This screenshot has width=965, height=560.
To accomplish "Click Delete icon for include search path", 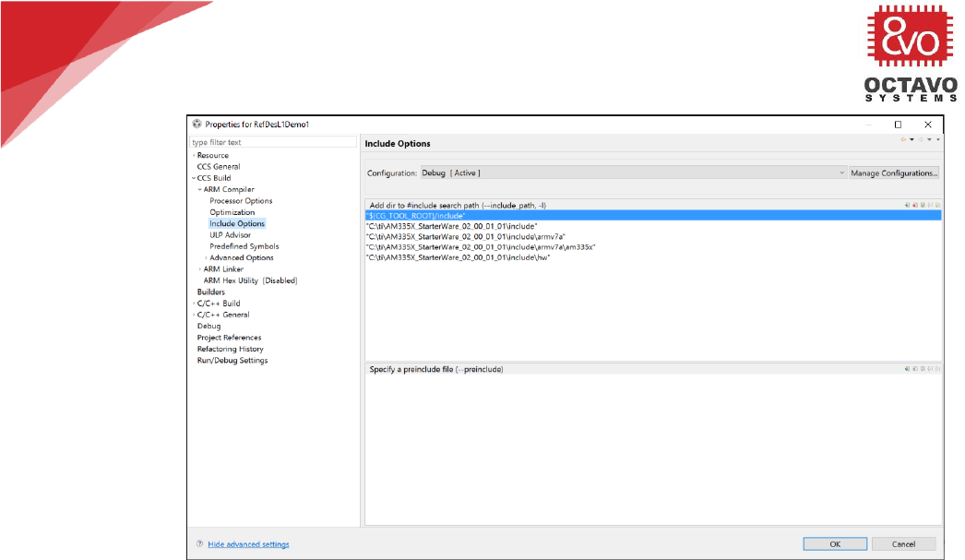I will [x=915, y=205].
